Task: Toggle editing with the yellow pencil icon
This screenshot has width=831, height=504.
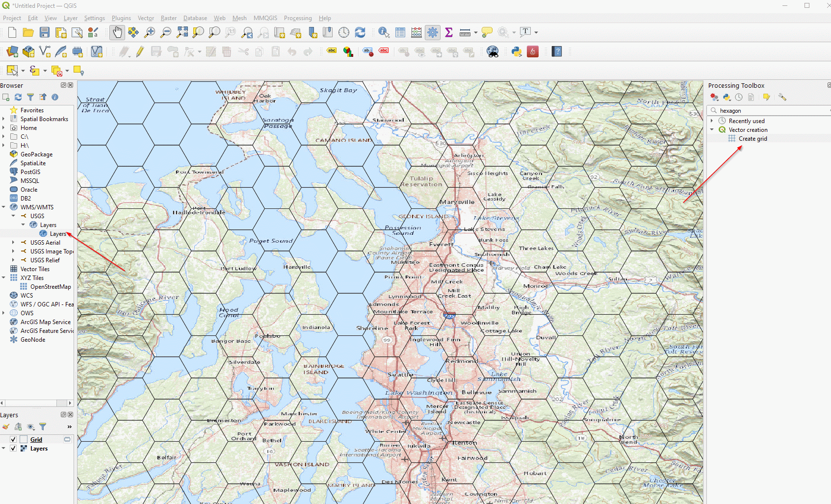Action: tap(140, 51)
